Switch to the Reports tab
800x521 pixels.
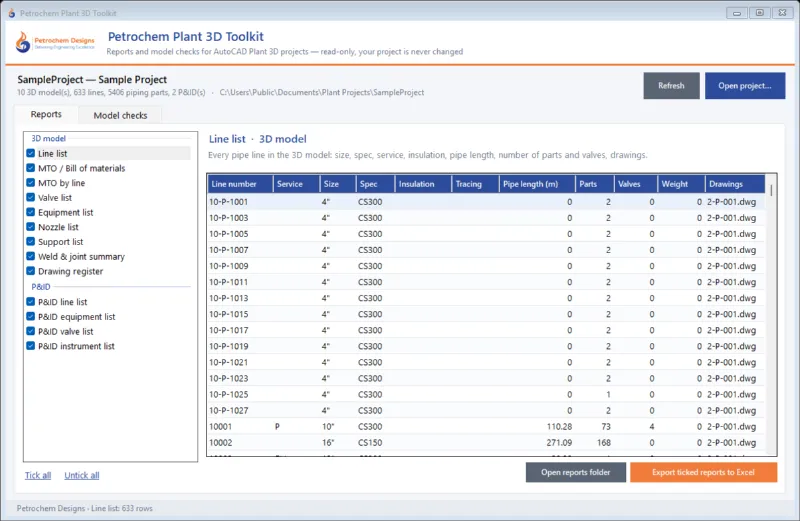46,114
